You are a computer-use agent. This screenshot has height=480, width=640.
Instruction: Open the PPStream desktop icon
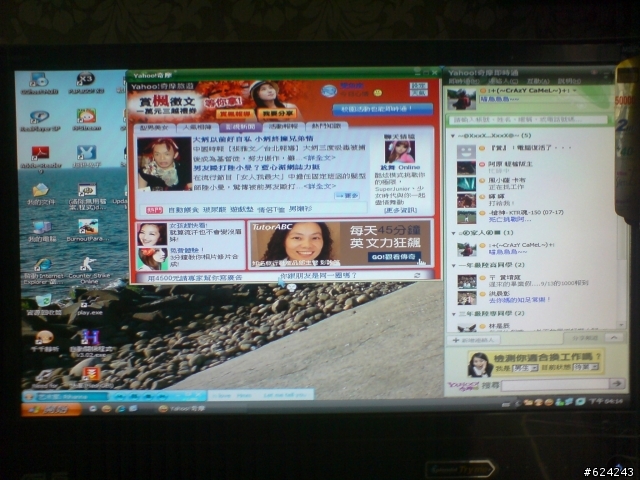[86, 120]
